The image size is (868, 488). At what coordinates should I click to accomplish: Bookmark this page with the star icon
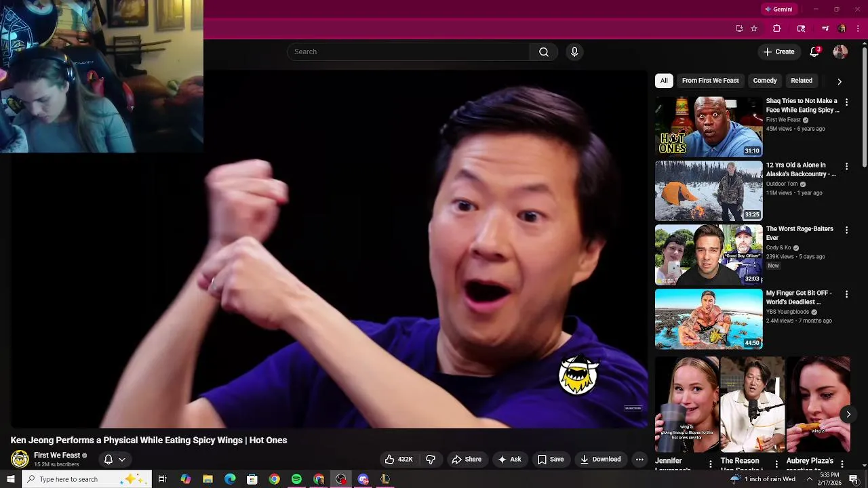[754, 28]
